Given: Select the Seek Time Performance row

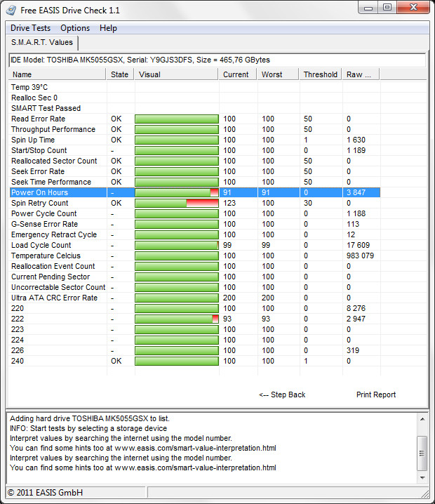Looking at the screenshot, I should [194, 182].
